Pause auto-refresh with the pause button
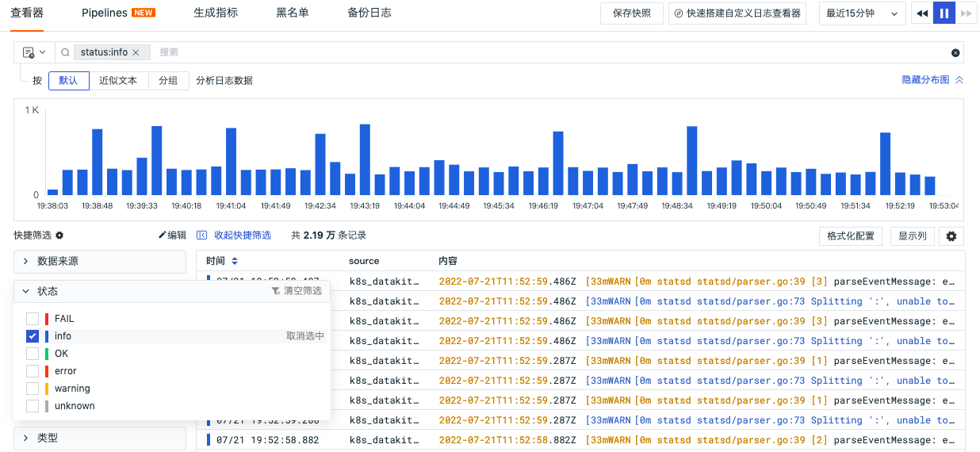This screenshot has height=452, width=980. click(944, 13)
